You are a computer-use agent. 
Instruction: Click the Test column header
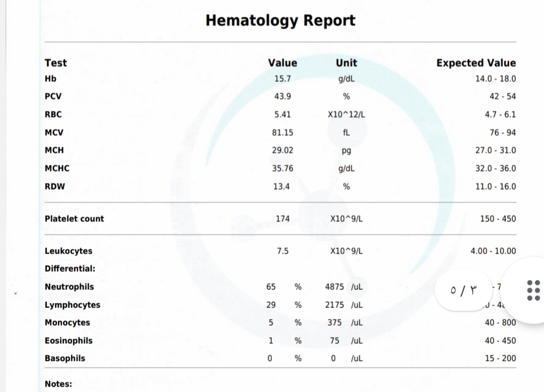click(55, 63)
